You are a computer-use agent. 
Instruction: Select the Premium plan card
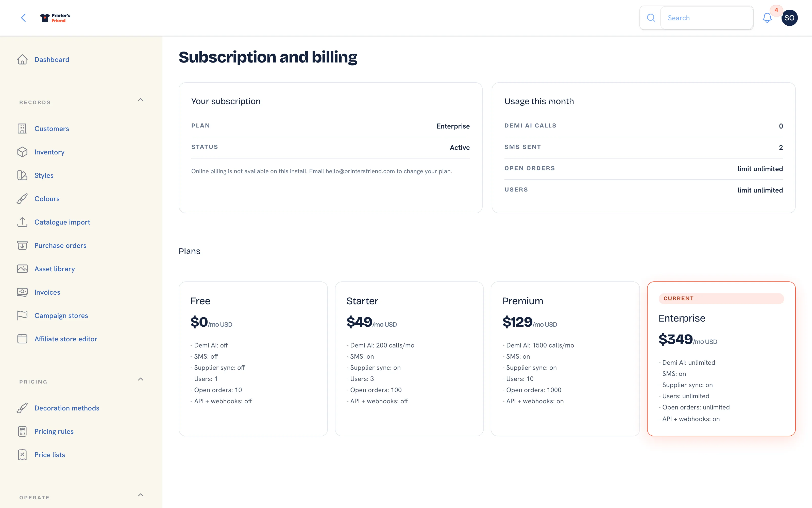coord(565,358)
